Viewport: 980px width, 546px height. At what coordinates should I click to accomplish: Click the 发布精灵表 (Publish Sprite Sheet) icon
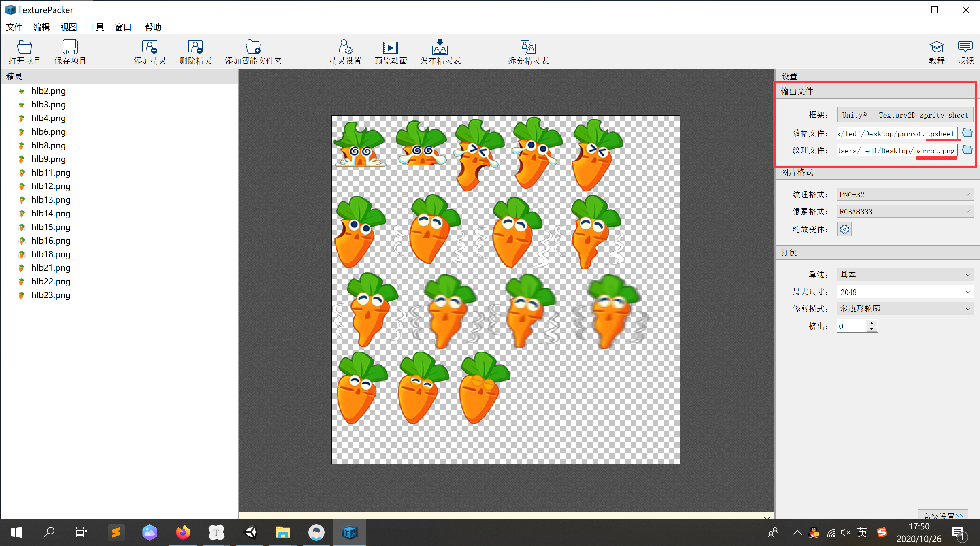(x=440, y=48)
